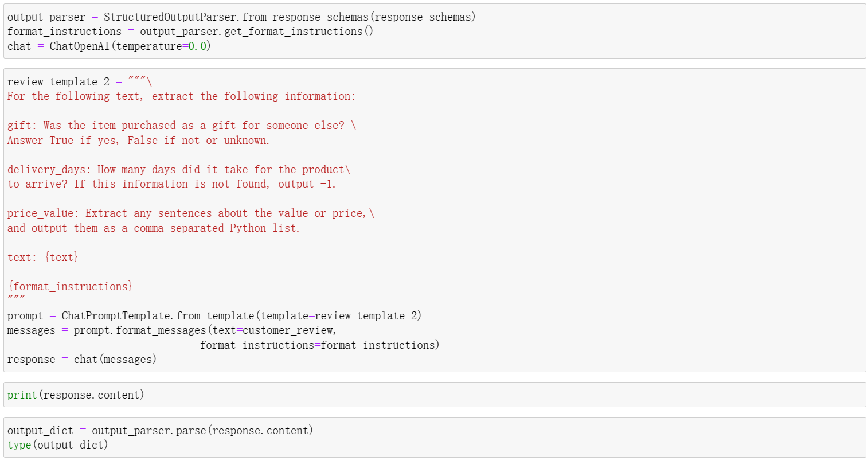Click the chat = ChatOpenAI(temperature=0.0) line
The image size is (868, 460).
pos(109,46)
